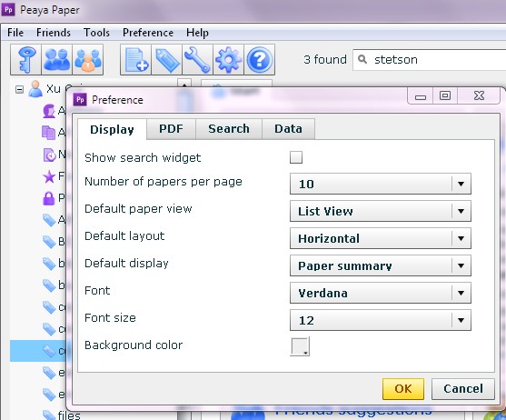Image resolution: width=506 pixels, height=420 pixels.
Task: Click the search field containing stetson
Action: 430,60
